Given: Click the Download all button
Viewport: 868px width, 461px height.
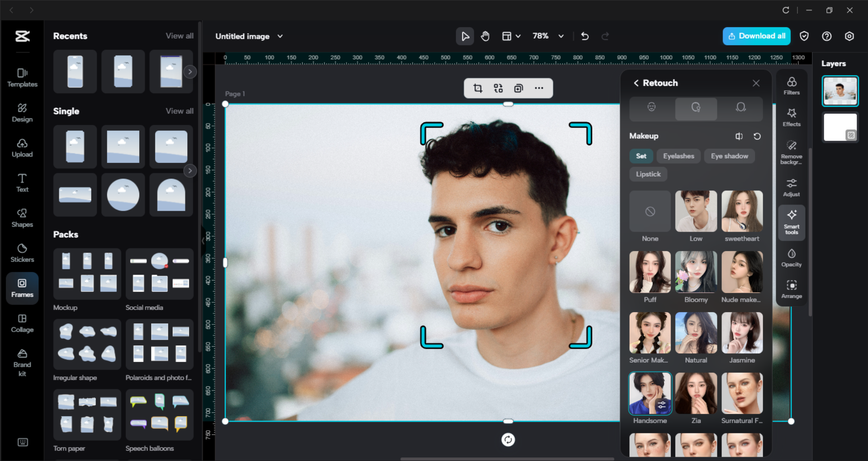Looking at the screenshot, I should pos(756,36).
